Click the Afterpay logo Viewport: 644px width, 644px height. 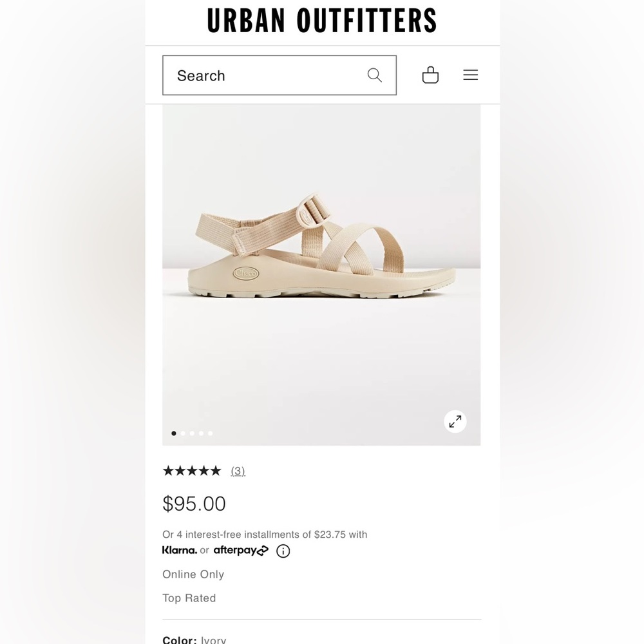pyautogui.click(x=240, y=550)
